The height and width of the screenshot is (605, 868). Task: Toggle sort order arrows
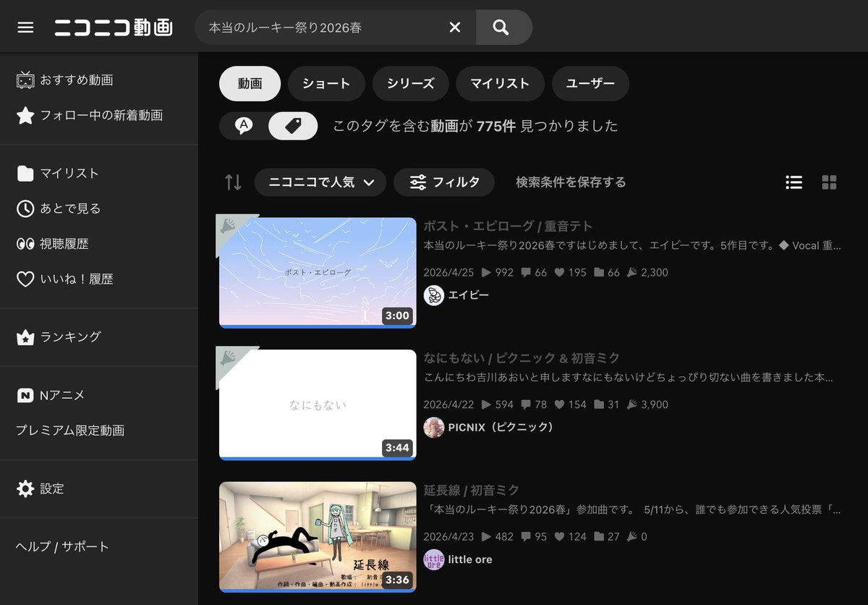[233, 182]
